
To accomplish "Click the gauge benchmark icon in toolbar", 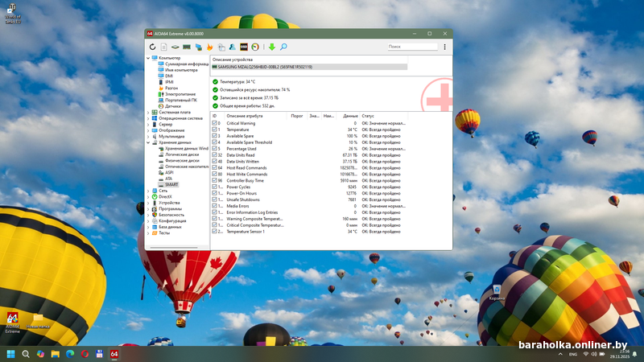I will pos(255,47).
